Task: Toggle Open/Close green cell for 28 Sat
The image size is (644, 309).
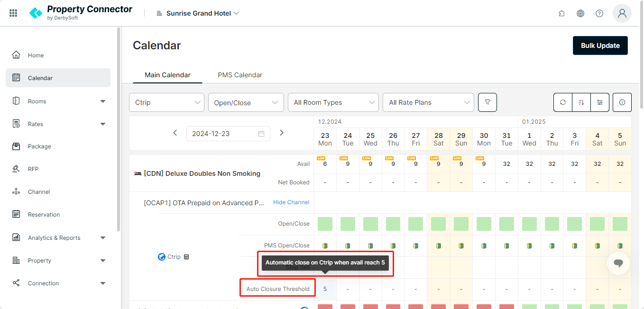Action: 439,224
